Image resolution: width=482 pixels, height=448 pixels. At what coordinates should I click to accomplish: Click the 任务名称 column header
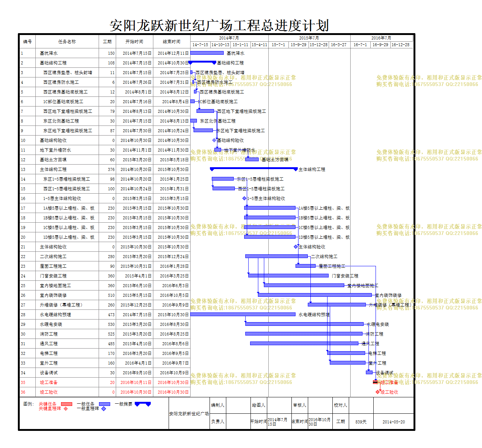click(67, 42)
